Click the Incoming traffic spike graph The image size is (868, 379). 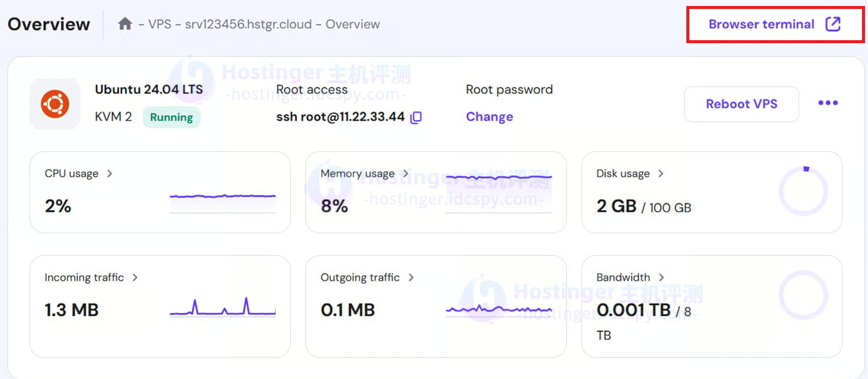coord(222,307)
